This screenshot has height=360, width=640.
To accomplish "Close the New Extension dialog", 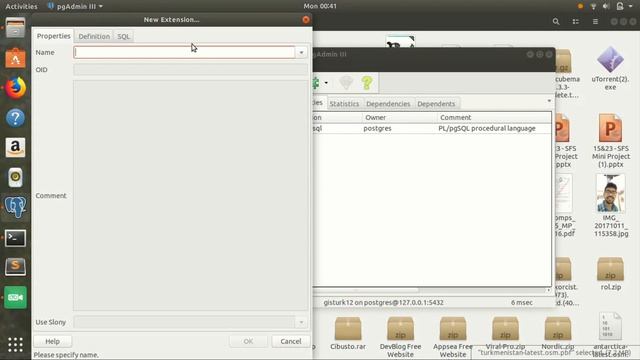I will (306, 20).
